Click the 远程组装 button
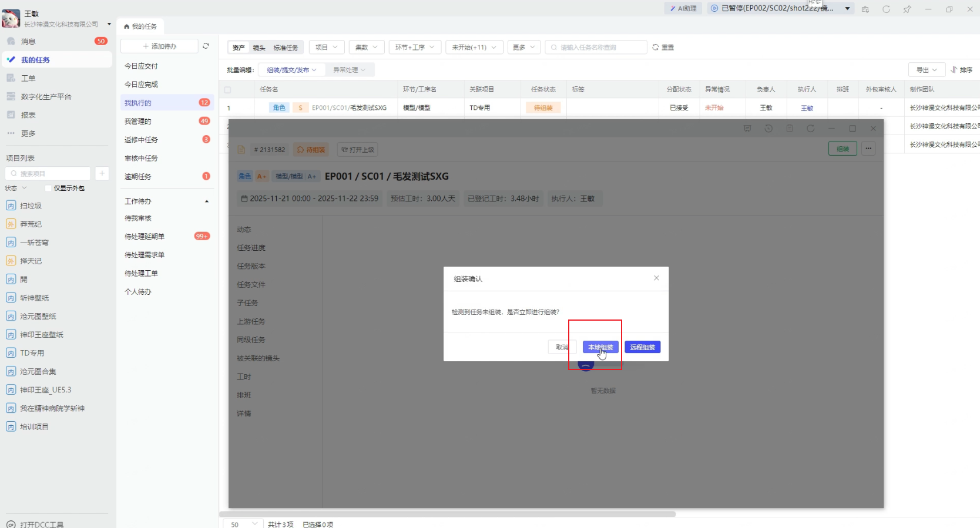 642,347
